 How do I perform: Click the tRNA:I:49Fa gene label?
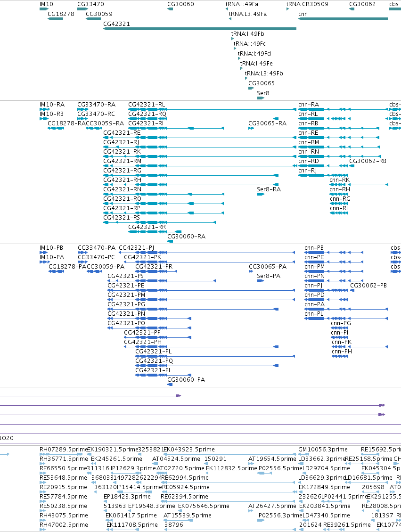[x=242, y=4]
